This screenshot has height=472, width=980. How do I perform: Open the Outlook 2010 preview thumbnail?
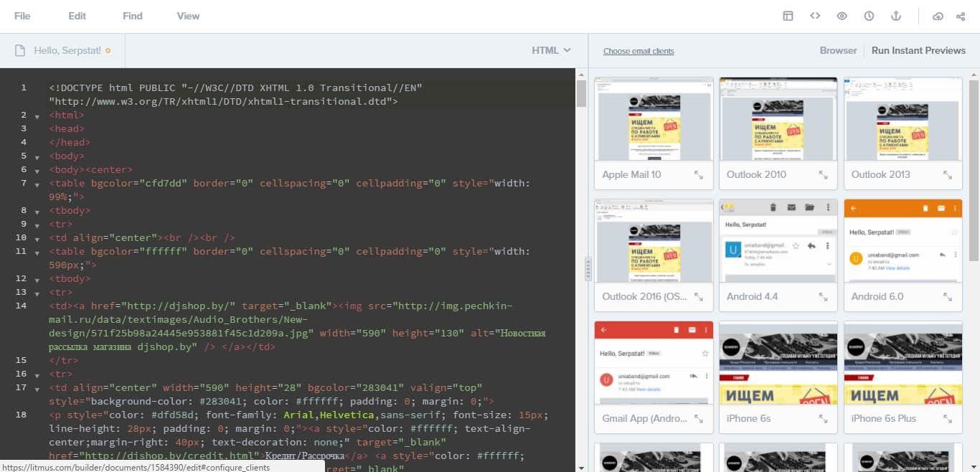(778, 119)
